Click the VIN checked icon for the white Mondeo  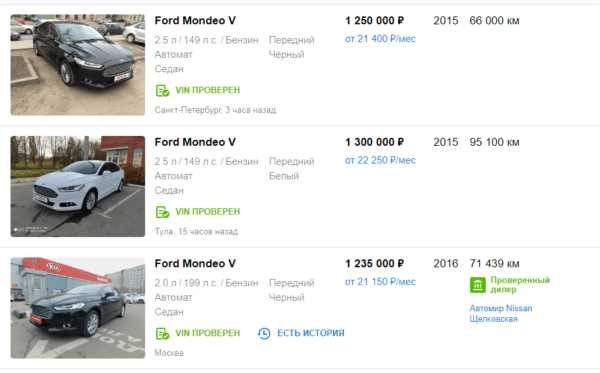pyautogui.click(x=162, y=212)
